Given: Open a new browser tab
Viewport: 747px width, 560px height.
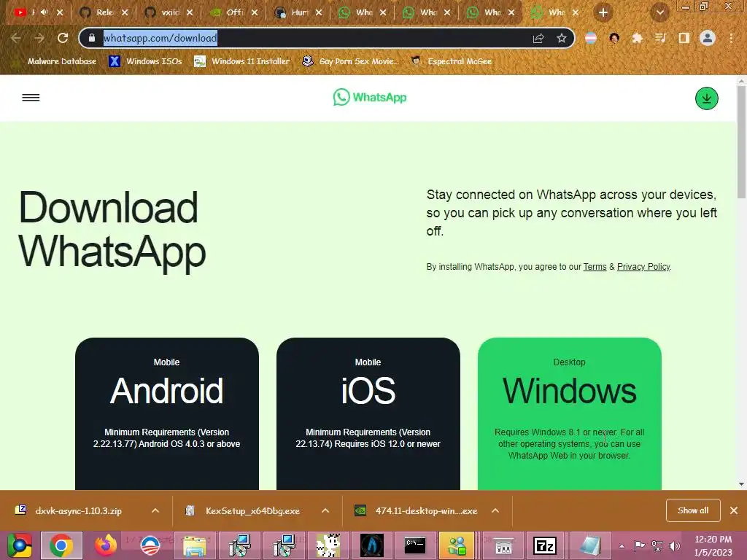Looking at the screenshot, I should 603,12.
